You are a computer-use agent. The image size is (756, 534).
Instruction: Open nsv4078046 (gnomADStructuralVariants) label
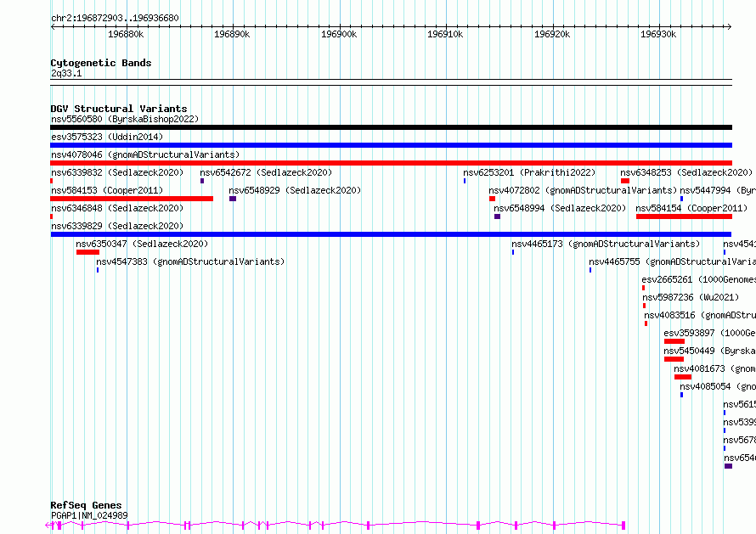click(145, 155)
